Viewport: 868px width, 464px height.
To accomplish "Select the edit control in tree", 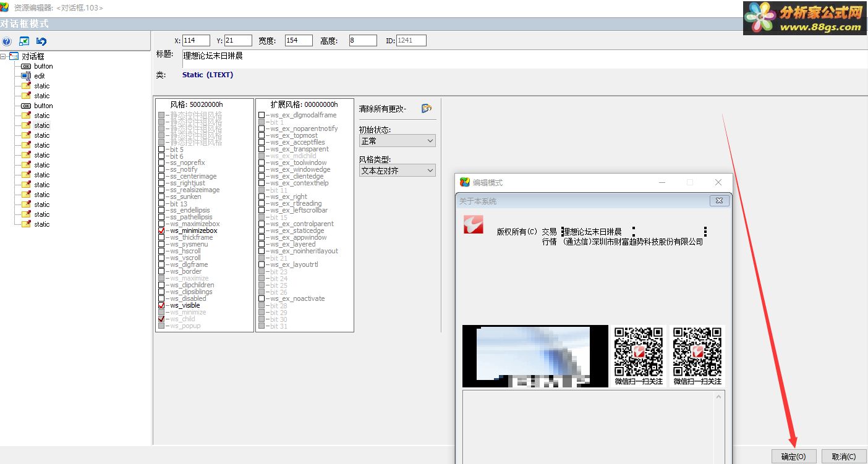I will [x=40, y=76].
